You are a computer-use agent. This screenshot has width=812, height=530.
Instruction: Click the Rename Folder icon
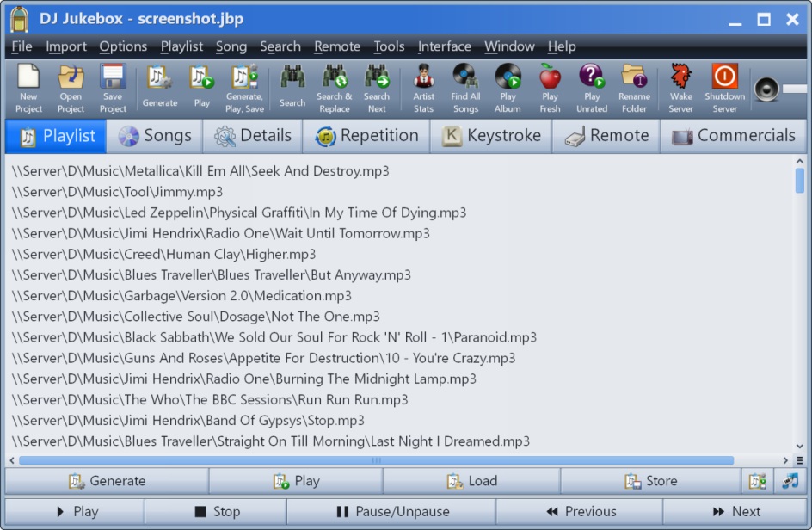pyautogui.click(x=634, y=86)
